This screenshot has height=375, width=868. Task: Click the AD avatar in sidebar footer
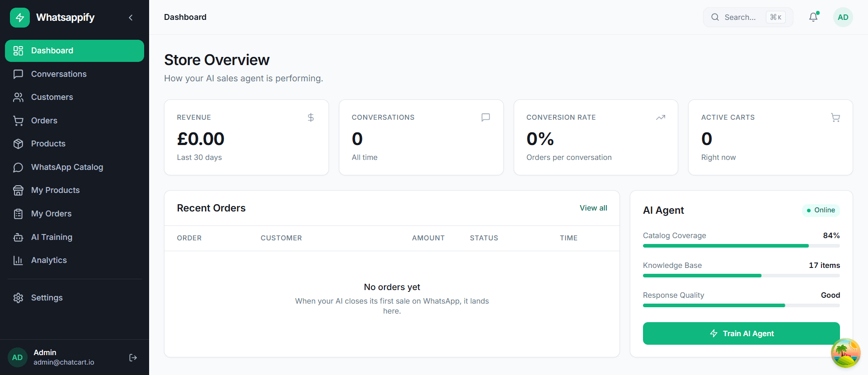click(17, 357)
